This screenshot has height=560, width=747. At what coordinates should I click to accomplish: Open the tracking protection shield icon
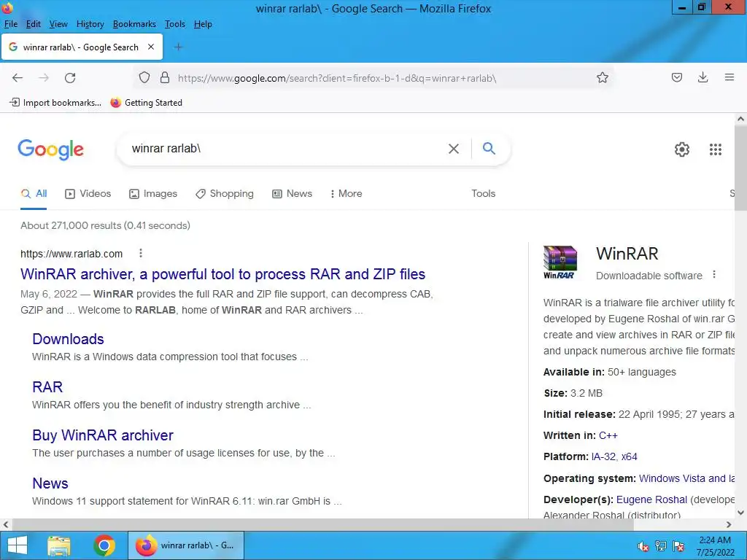coord(144,77)
